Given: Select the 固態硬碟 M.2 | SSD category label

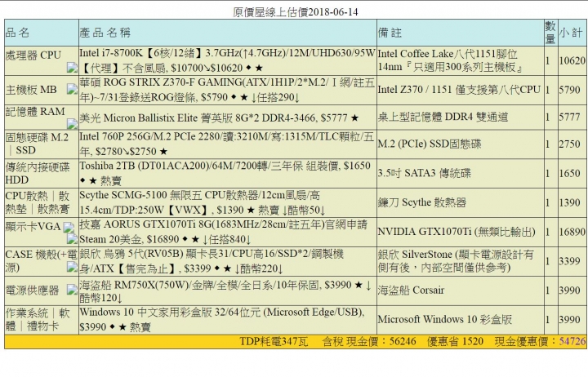Looking at the screenshot, I should tap(37, 144).
